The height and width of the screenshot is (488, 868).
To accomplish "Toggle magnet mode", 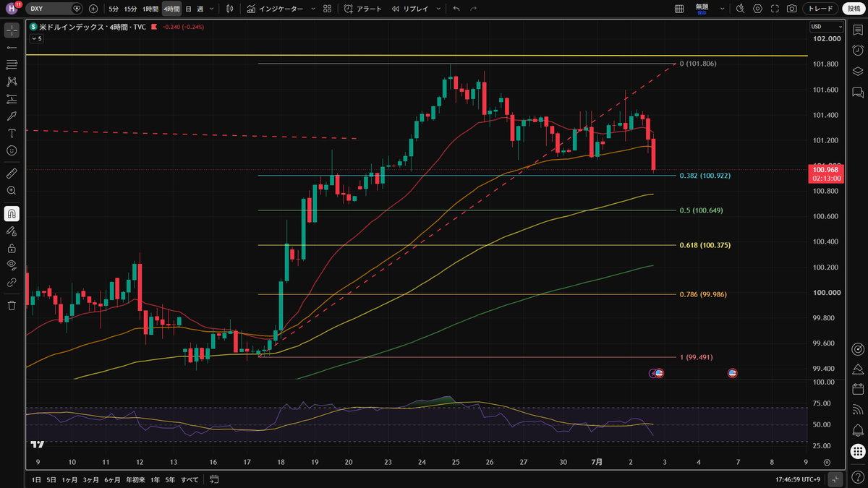I will 12,214.
